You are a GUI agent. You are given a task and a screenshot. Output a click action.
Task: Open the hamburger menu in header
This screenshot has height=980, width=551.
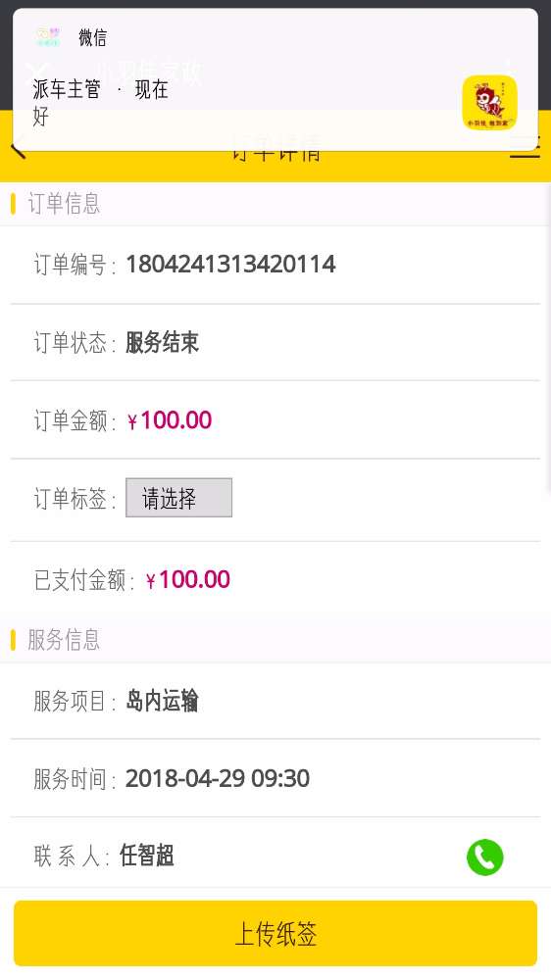click(526, 148)
